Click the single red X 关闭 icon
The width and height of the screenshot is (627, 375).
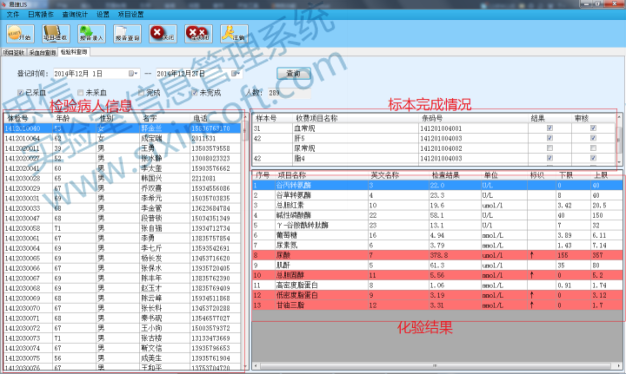[x=163, y=34]
